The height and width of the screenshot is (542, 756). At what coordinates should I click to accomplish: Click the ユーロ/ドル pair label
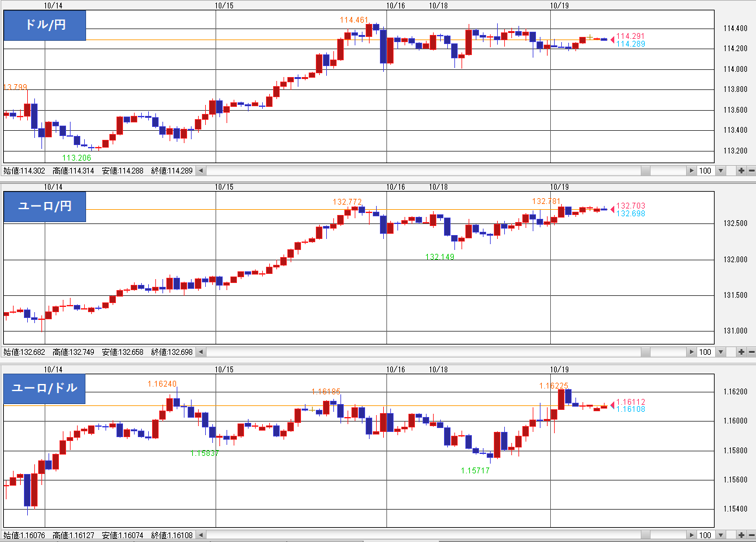(45, 389)
